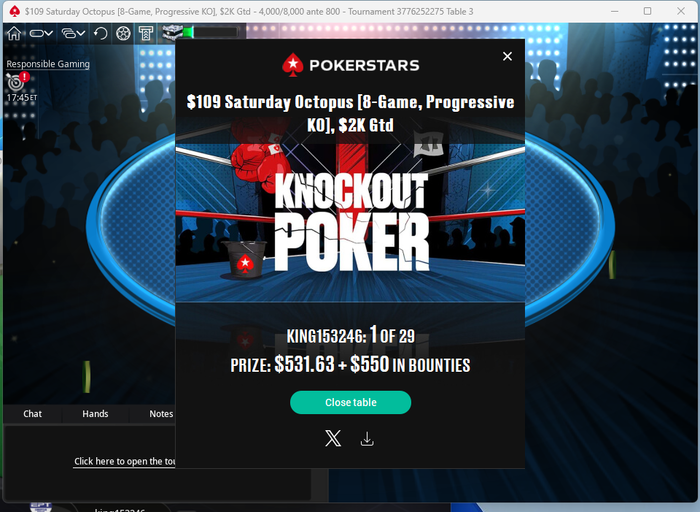Open the Responsible Gaming link

48,64
